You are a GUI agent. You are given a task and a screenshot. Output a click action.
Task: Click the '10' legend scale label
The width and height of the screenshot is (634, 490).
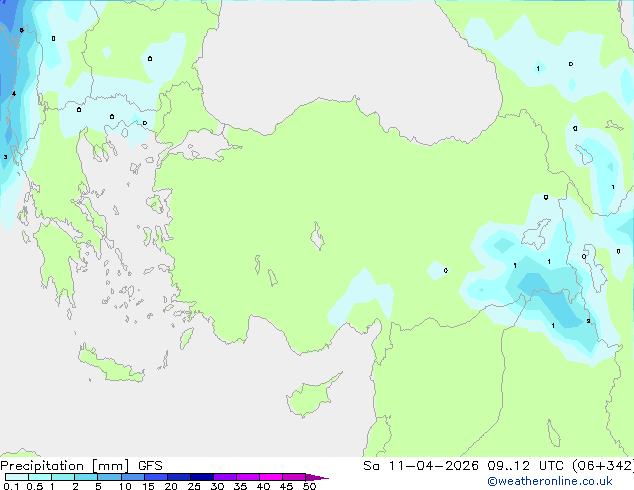click(x=125, y=486)
